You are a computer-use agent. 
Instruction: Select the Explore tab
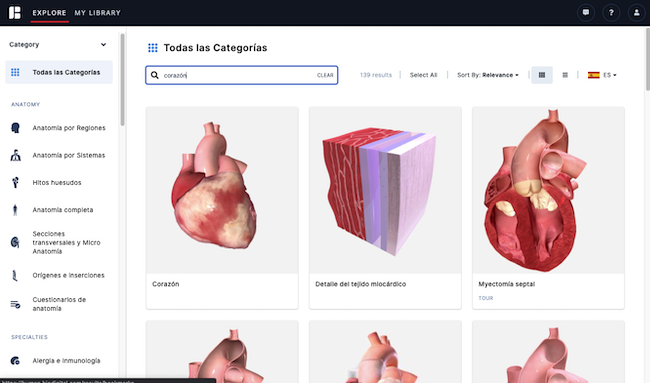[x=49, y=13]
